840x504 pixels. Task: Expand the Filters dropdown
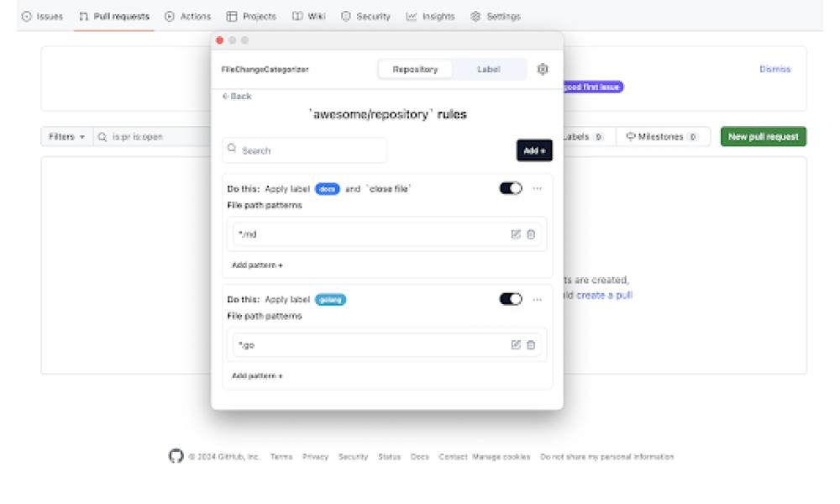click(x=66, y=137)
